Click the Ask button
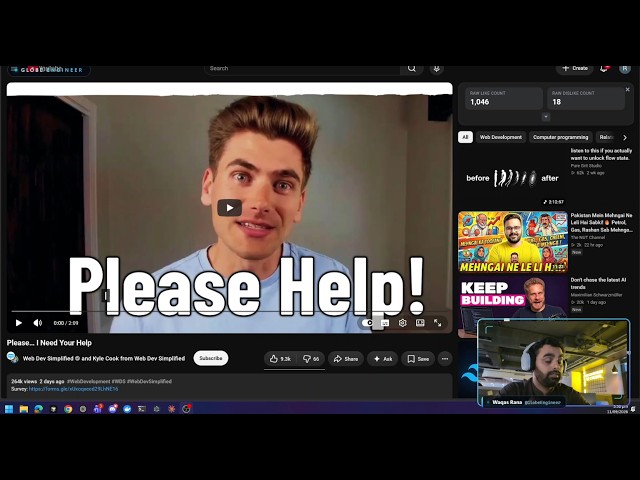 383,359
